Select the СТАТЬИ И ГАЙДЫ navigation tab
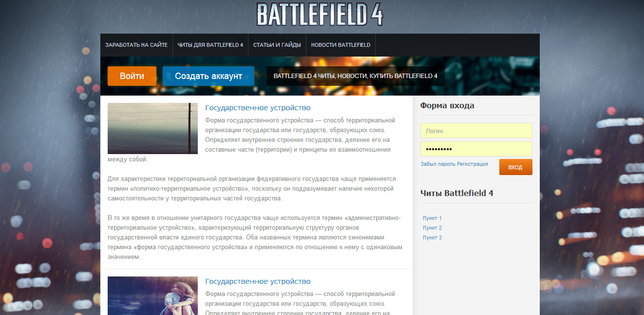Viewport: 644px width, 315px height. click(x=277, y=44)
